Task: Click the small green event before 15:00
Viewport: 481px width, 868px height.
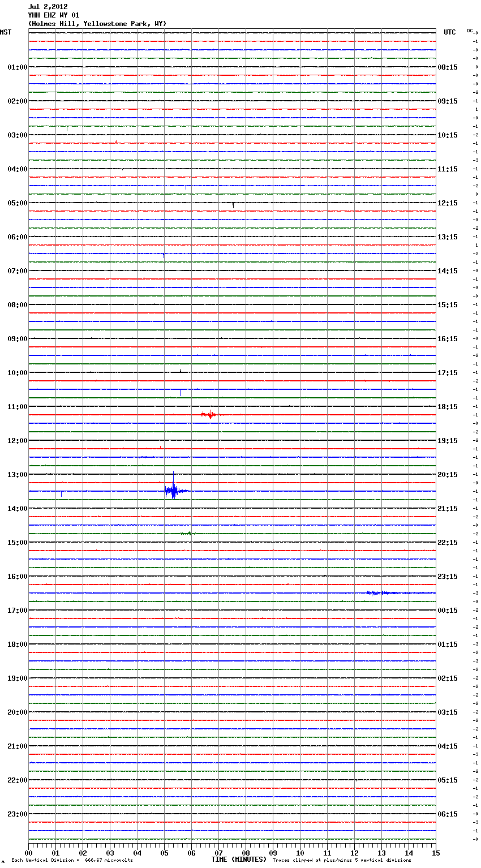Action: pos(187,533)
